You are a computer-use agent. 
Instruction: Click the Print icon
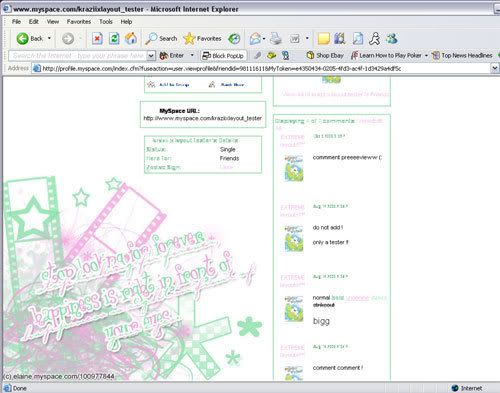[276, 39]
